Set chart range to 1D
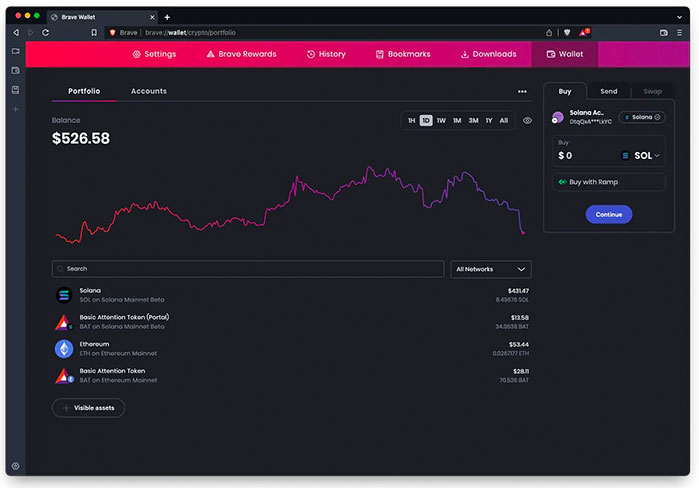This screenshot has height=488, width=699. 426,120
